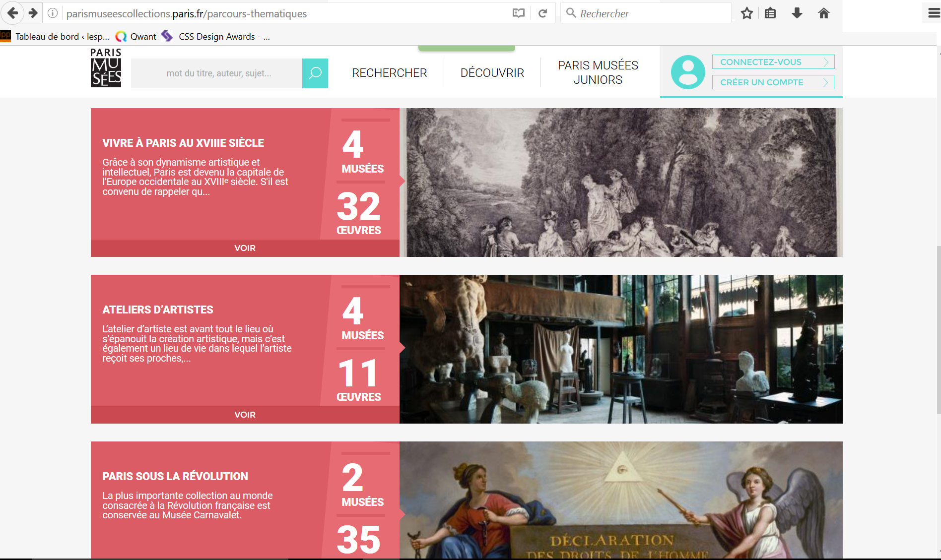Click the teal user avatar icon
The image size is (941, 560).
pos(688,72)
